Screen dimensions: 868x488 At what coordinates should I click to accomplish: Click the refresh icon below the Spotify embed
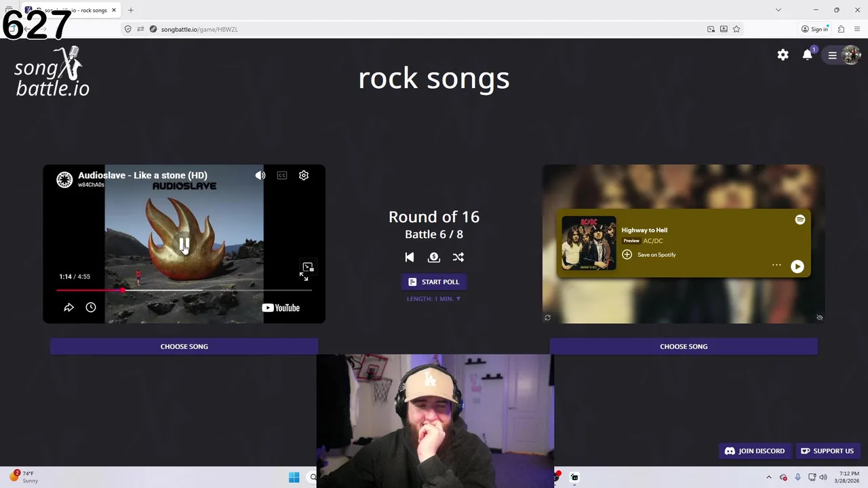pos(547,317)
